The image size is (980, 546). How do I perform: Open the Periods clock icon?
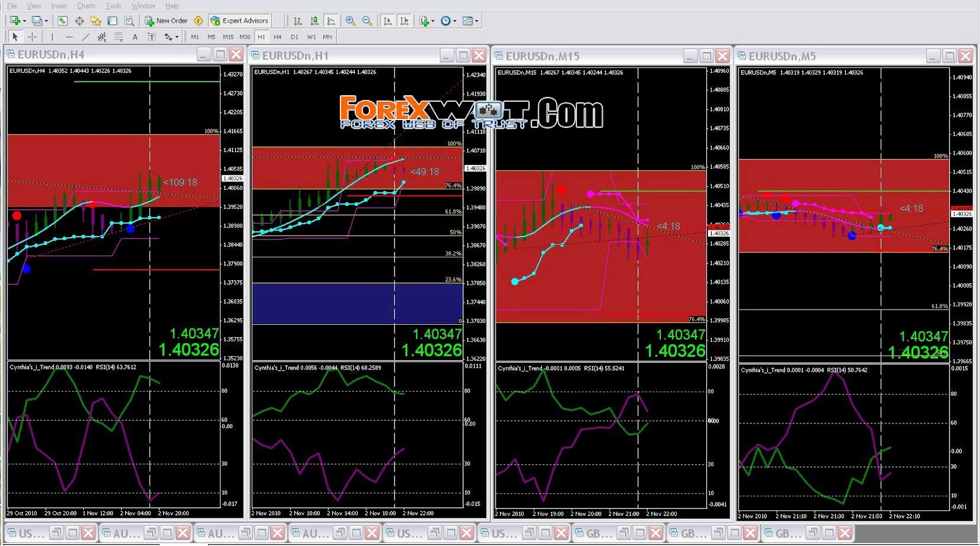(x=445, y=21)
